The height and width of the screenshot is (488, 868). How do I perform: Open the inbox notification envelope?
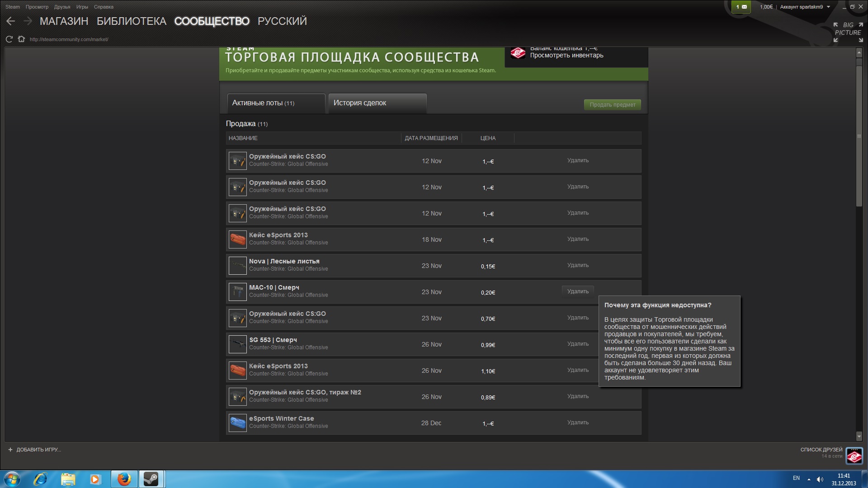pos(741,7)
